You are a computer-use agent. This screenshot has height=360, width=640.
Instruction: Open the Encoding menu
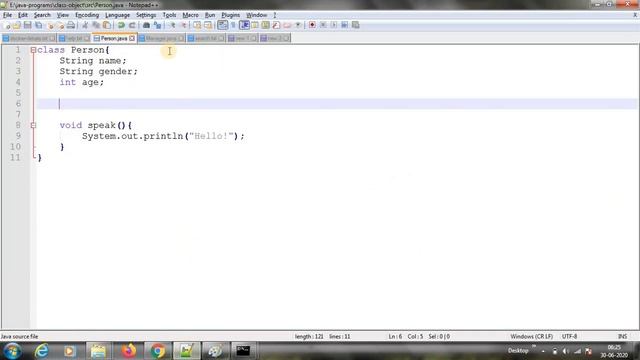tap(87, 15)
